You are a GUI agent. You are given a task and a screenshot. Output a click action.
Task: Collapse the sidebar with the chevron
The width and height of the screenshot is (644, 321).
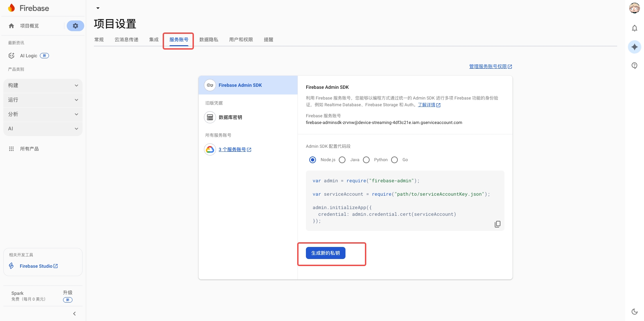pyautogui.click(x=74, y=314)
